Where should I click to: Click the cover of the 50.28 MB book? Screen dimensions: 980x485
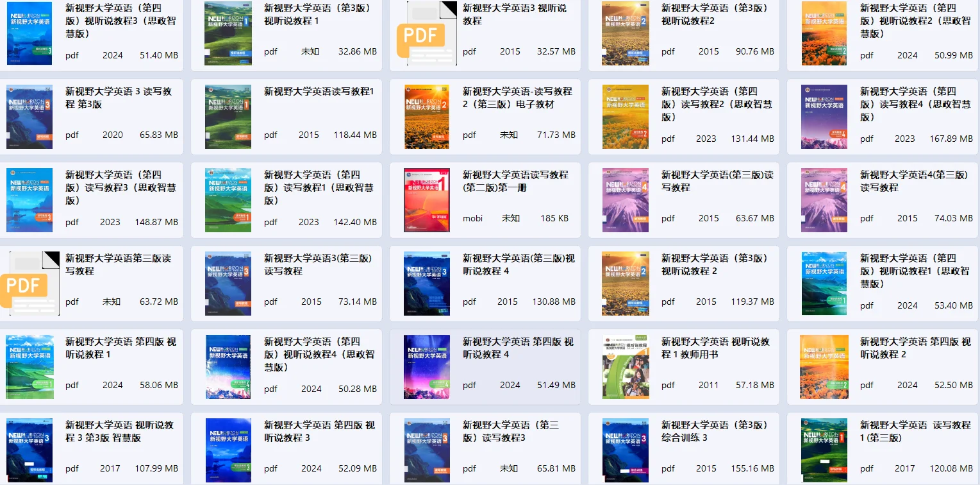point(228,367)
